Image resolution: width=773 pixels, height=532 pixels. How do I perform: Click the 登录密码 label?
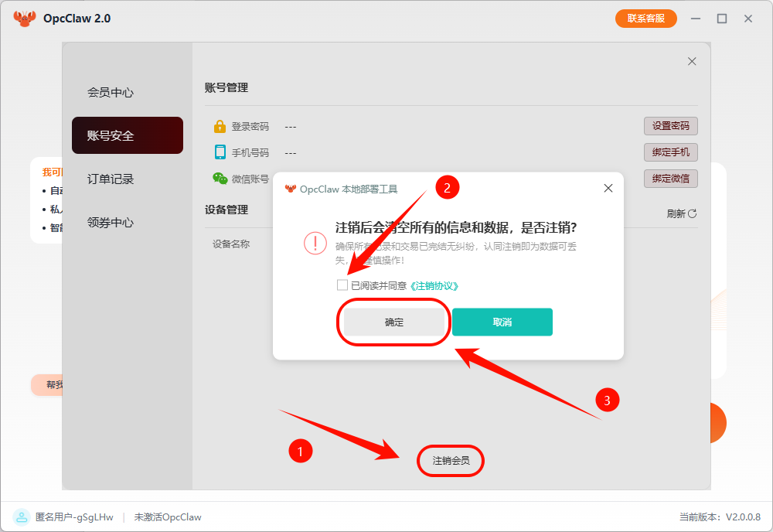click(x=250, y=126)
